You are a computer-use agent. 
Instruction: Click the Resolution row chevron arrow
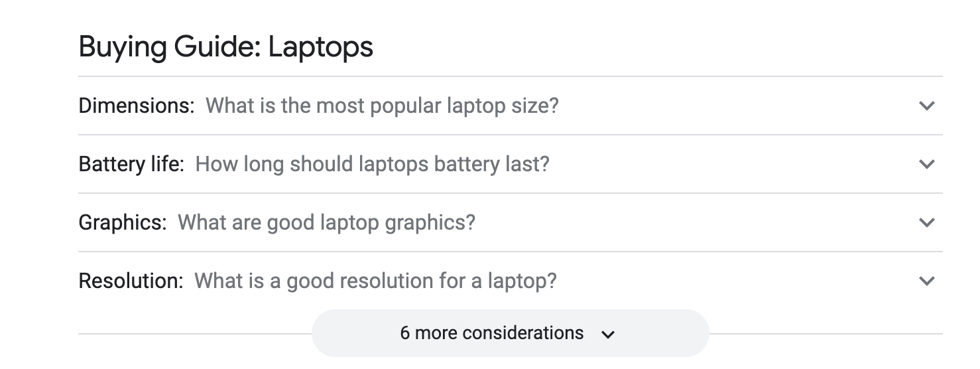point(927,281)
